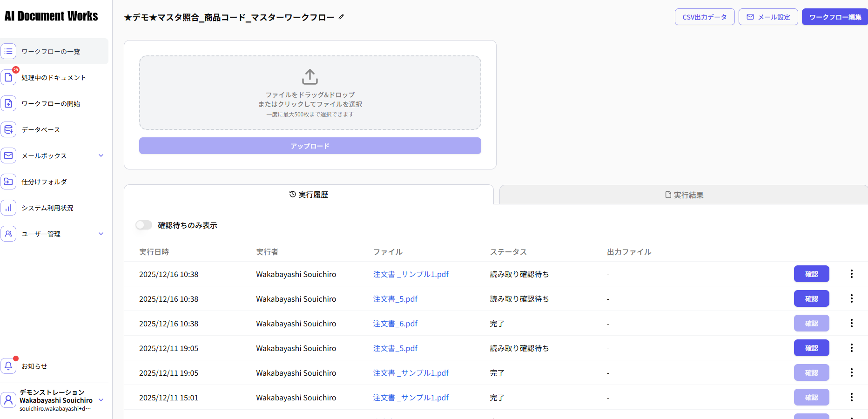Viewport: 868px width, 419px height.
Task: Enable the 確認待ちのみ表示 toggle
Action: click(143, 225)
